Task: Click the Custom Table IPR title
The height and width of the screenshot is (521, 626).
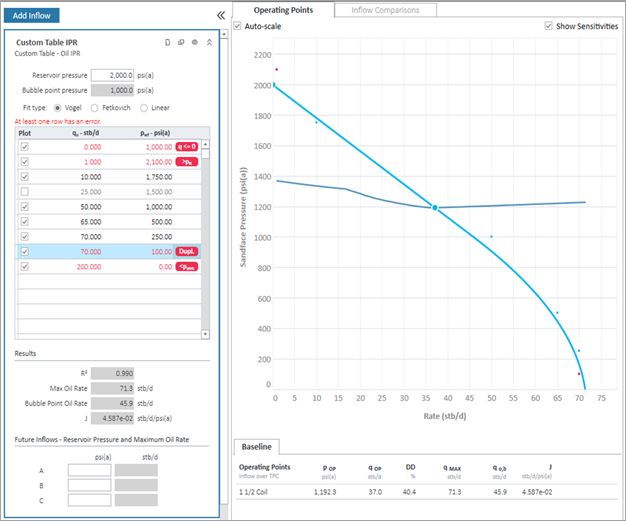Action: click(47, 42)
